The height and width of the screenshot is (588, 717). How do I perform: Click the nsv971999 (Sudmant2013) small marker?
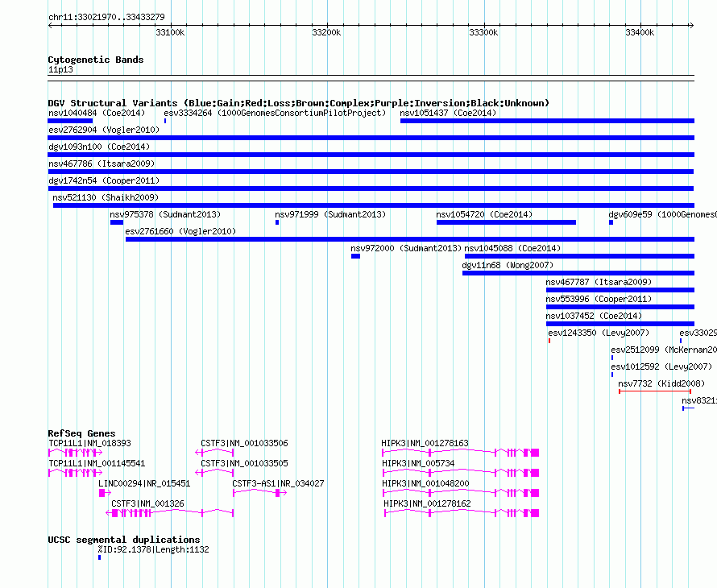[x=277, y=222]
